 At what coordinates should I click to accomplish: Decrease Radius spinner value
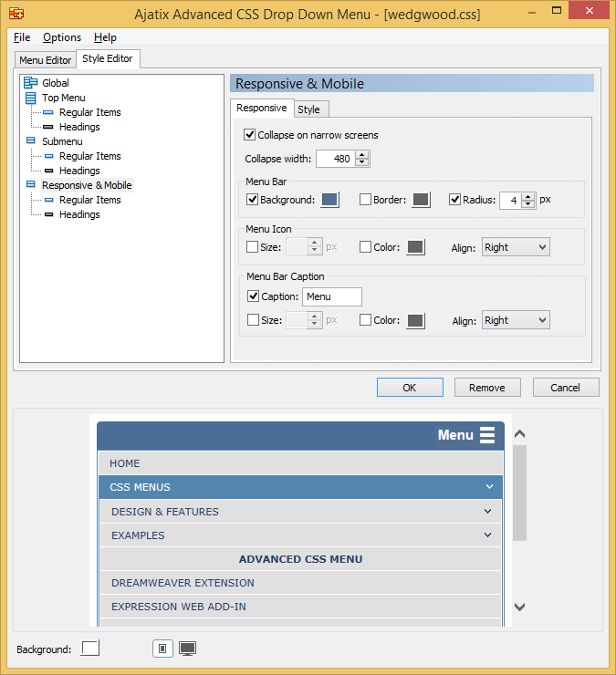pyautogui.click(x=528, y=204)
